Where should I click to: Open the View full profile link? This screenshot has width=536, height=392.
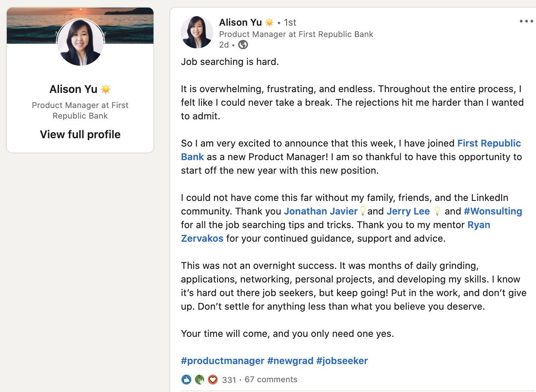80,134
